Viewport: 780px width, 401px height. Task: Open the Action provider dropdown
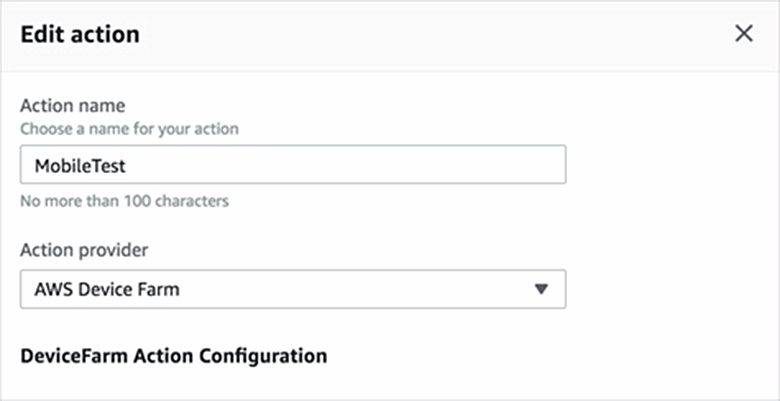tap(293, 289)
